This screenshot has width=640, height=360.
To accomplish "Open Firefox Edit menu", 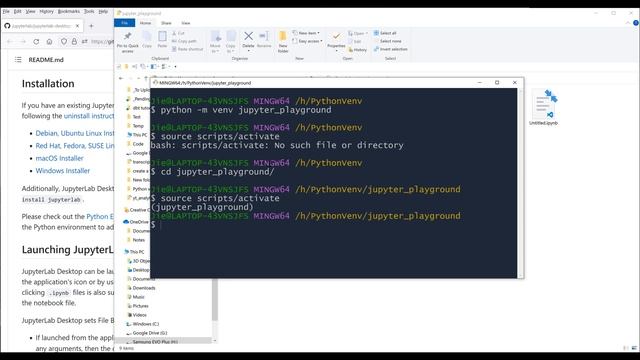I will coord(18,11).
